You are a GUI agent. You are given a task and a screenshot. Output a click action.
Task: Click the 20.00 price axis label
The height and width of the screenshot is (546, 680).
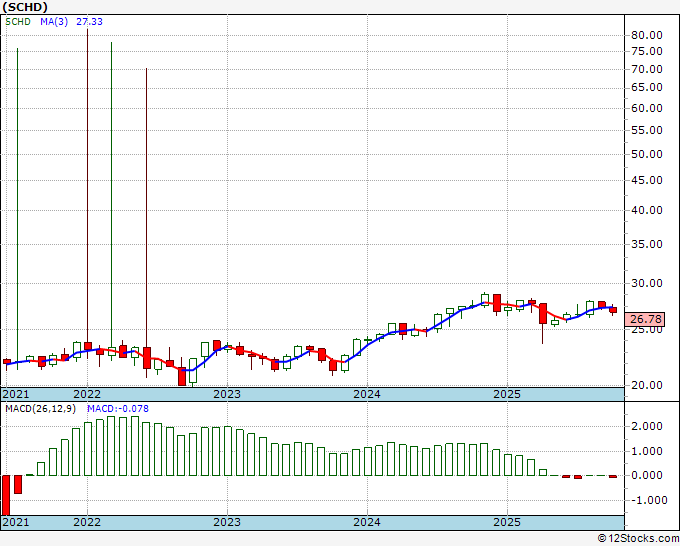[x=647, y=385]
